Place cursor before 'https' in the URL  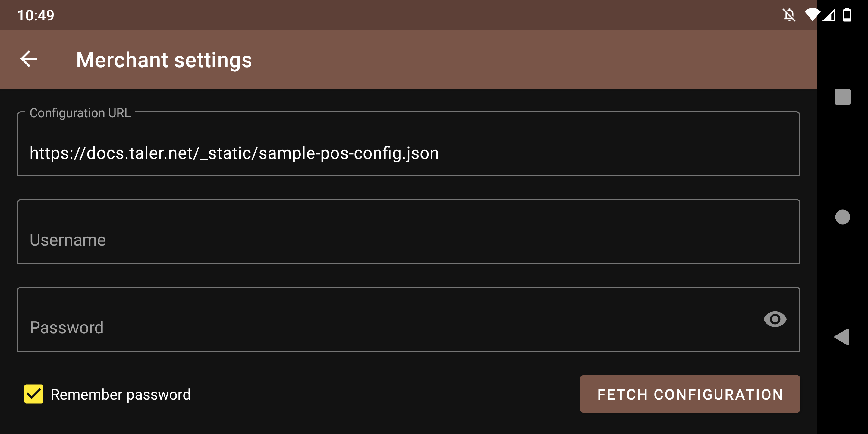point(30,153)
